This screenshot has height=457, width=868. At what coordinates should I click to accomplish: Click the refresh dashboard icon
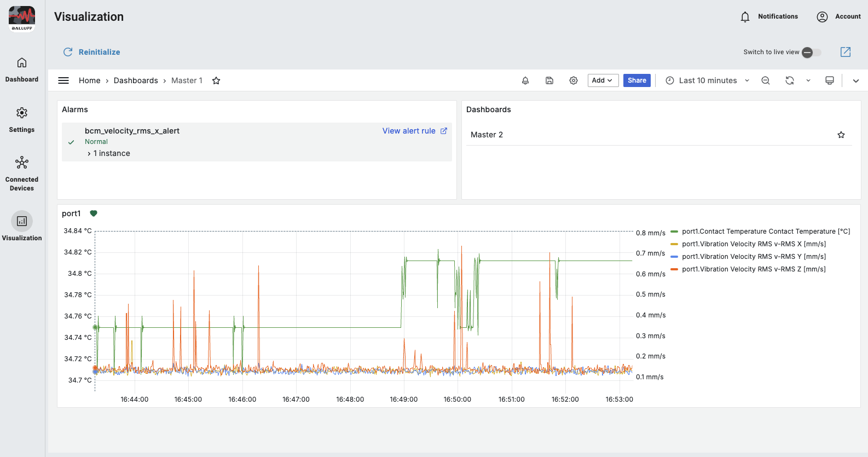click(789, 80)
